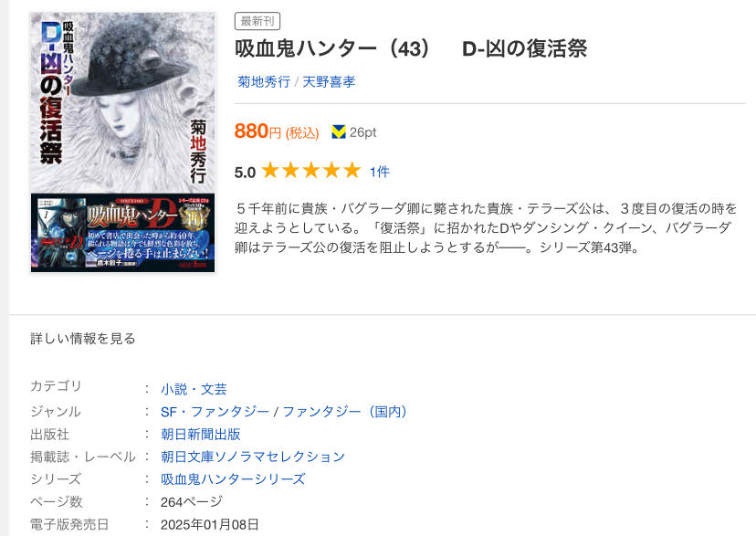Click the 最新刊 badge
Viewport: 756px width, 536px height.
click(257, 21)
